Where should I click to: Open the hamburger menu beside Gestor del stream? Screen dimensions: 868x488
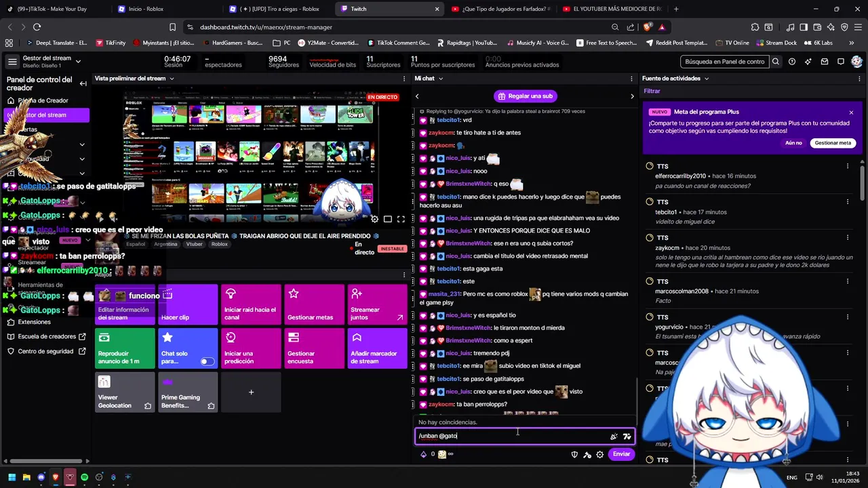(12, 62)
